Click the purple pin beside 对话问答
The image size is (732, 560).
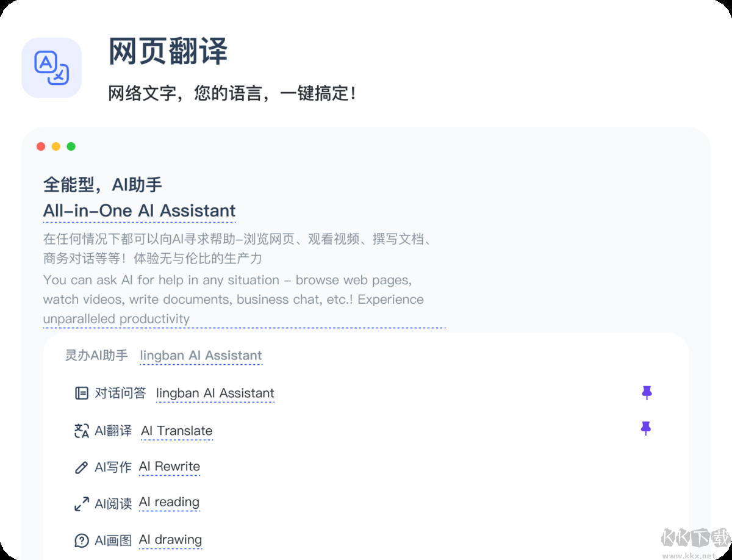(x=647, y=392)
